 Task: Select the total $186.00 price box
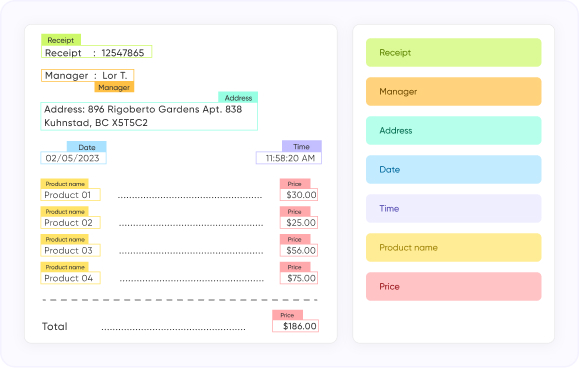coord(295,326)
